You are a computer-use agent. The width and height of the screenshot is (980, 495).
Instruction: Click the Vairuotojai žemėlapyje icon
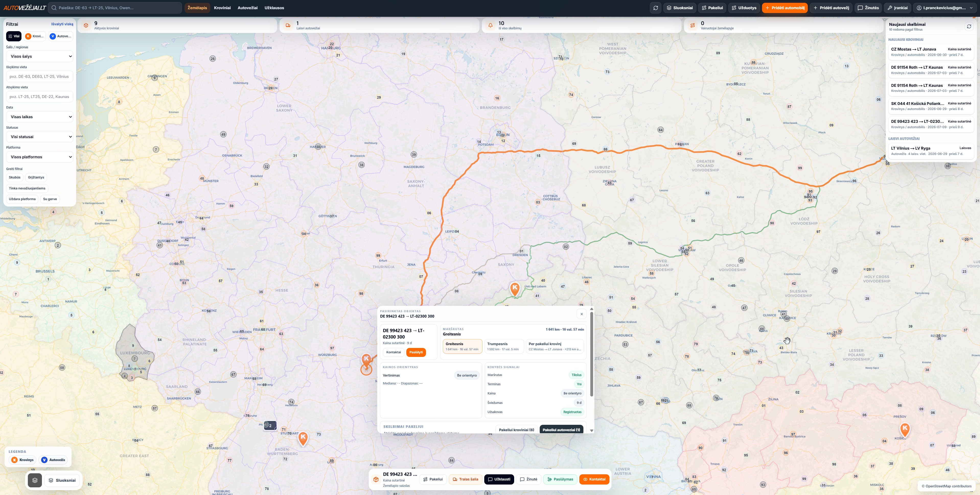tap(693, 26)
